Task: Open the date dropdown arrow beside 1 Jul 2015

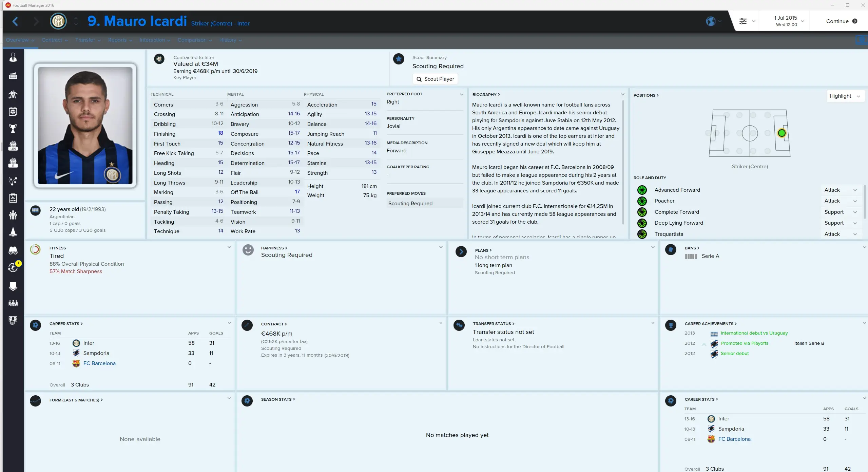Action: click(x=803, y=21)
